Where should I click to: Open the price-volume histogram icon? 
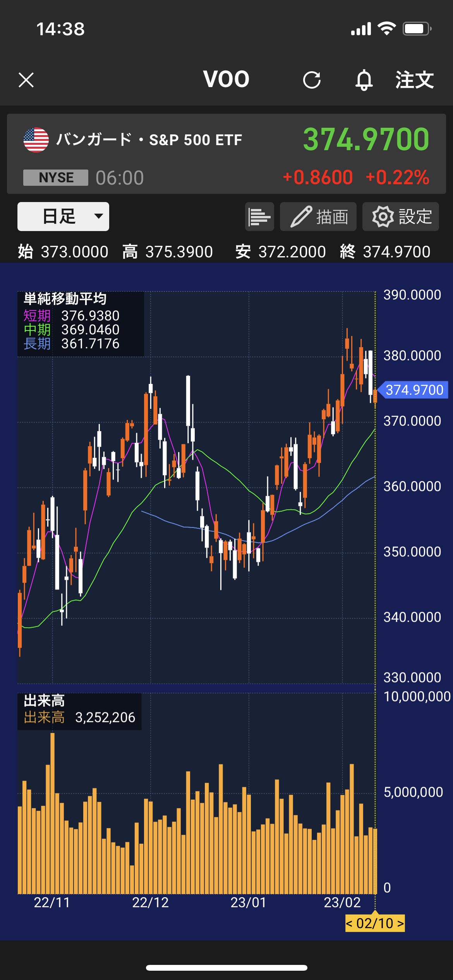pos(259,217)
